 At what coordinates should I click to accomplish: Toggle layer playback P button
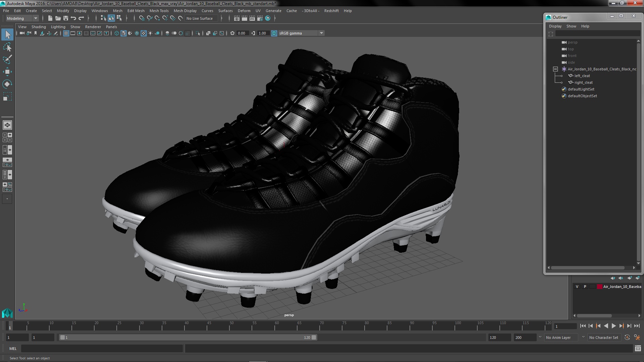[585, 287]
